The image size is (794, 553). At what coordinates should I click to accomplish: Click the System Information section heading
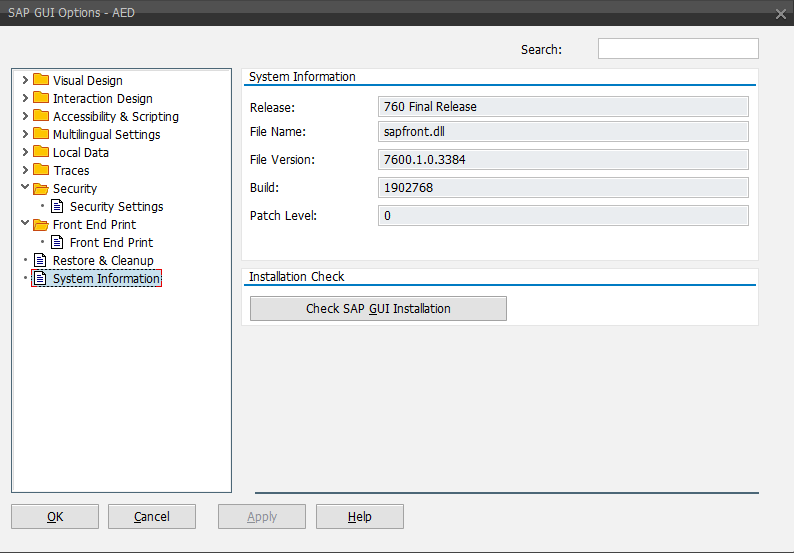point(302,76)
